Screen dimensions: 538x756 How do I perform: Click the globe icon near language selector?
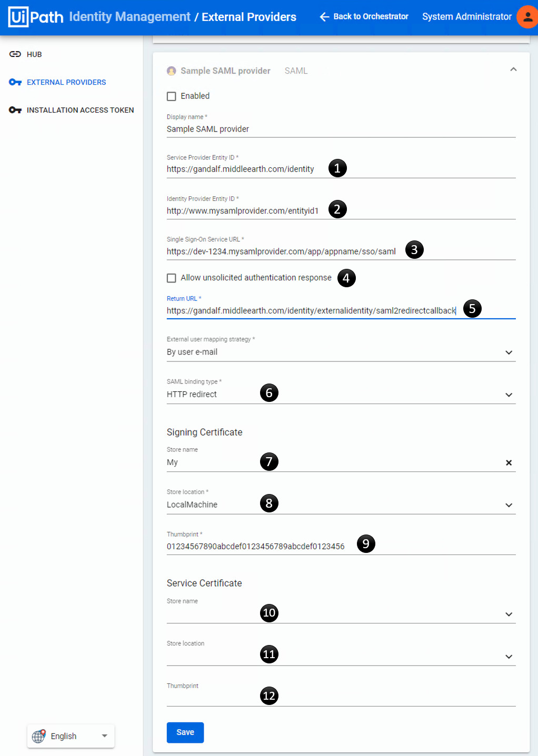pyautogui.click(x=38, y=736)
